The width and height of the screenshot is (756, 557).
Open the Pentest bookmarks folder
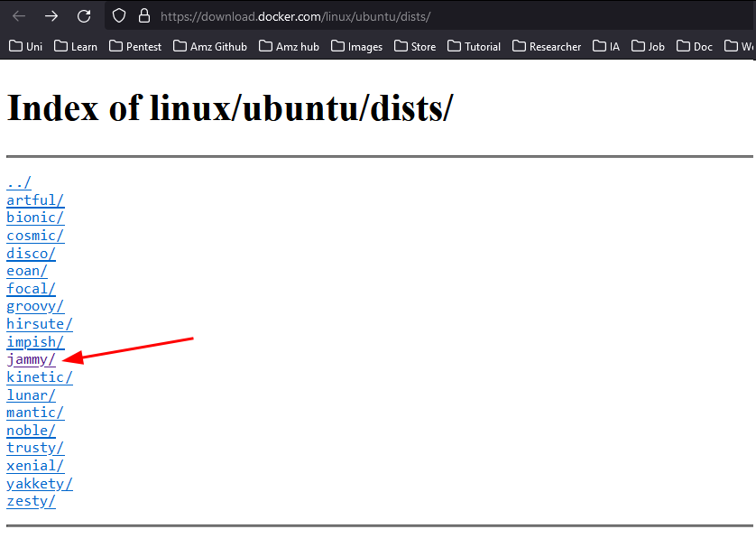(x=135, y=46)
